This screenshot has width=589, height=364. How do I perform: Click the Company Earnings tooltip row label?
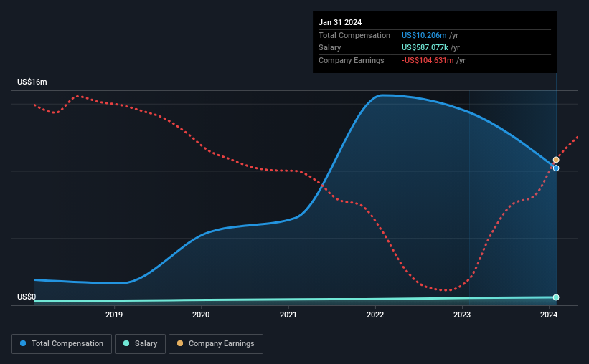pos(352,60)
